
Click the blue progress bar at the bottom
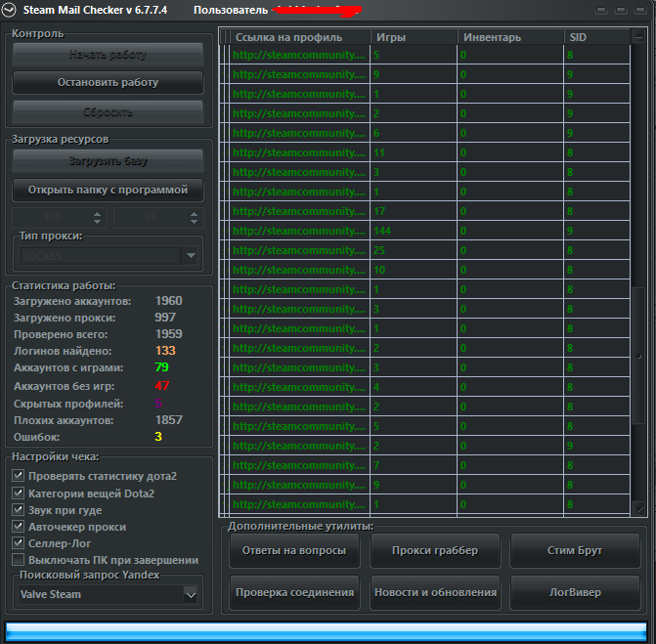[x=326, y=630]
